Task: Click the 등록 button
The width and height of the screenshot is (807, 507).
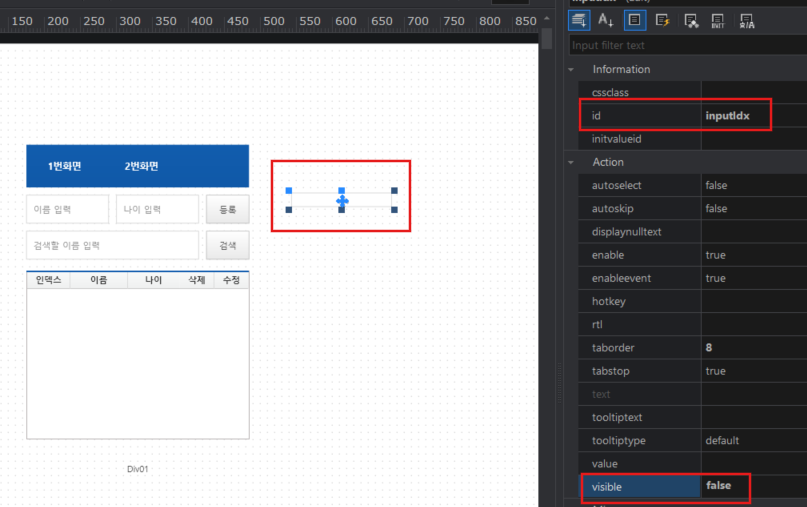Action: coord(227,209)
